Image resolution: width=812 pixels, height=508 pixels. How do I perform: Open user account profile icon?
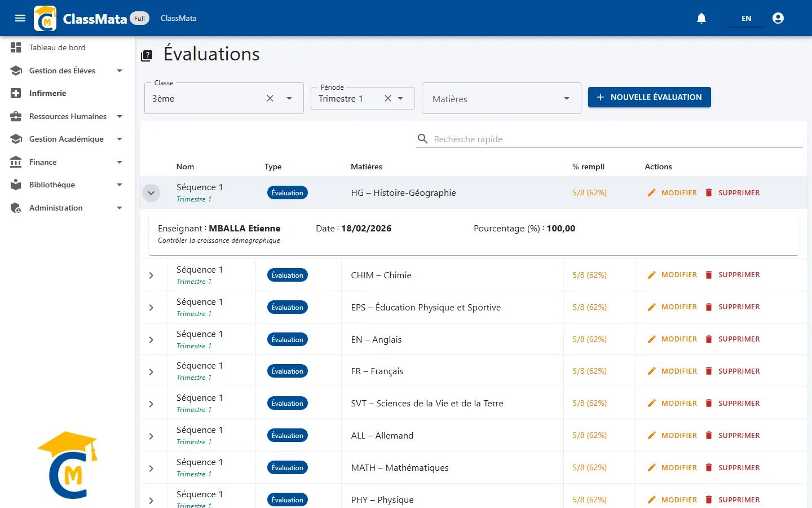click(778, 18)
